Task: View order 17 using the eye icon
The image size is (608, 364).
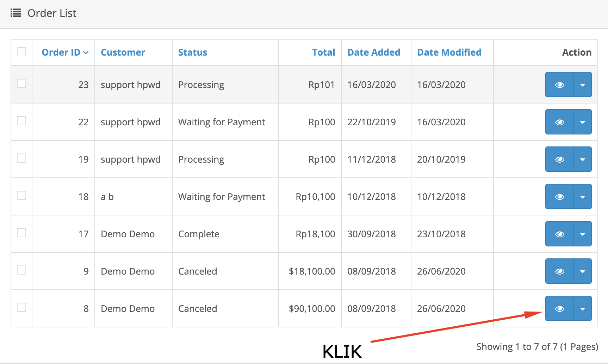Action: (x=559, y=234)
